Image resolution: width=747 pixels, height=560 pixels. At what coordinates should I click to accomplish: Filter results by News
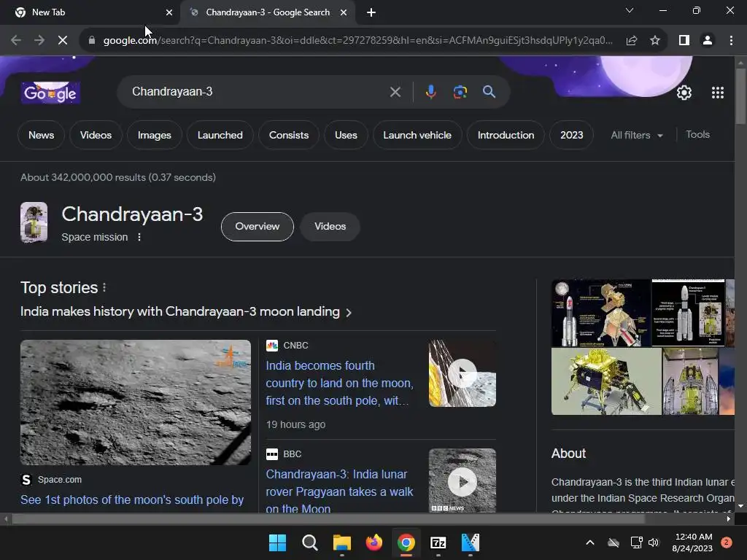pos(41,135)
